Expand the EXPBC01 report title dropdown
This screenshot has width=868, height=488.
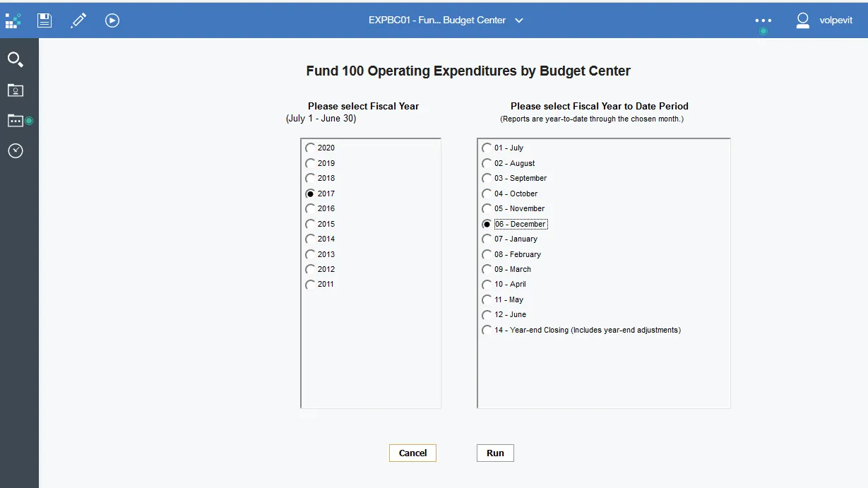click(519, 20)
